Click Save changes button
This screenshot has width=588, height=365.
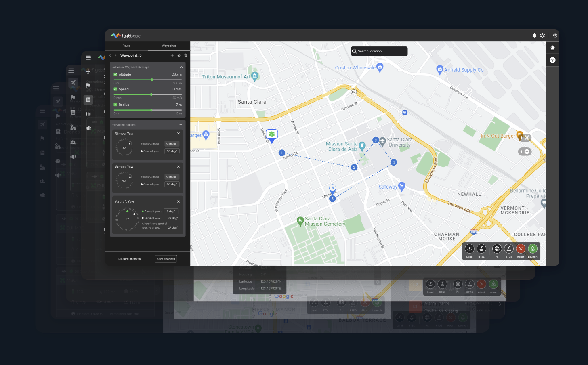tap(166, 259)
